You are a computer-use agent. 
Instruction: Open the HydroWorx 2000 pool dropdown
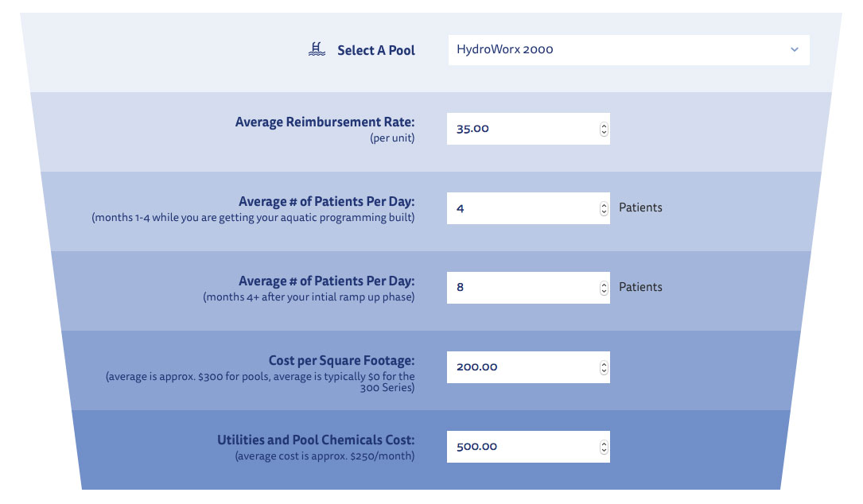point(620,49)
